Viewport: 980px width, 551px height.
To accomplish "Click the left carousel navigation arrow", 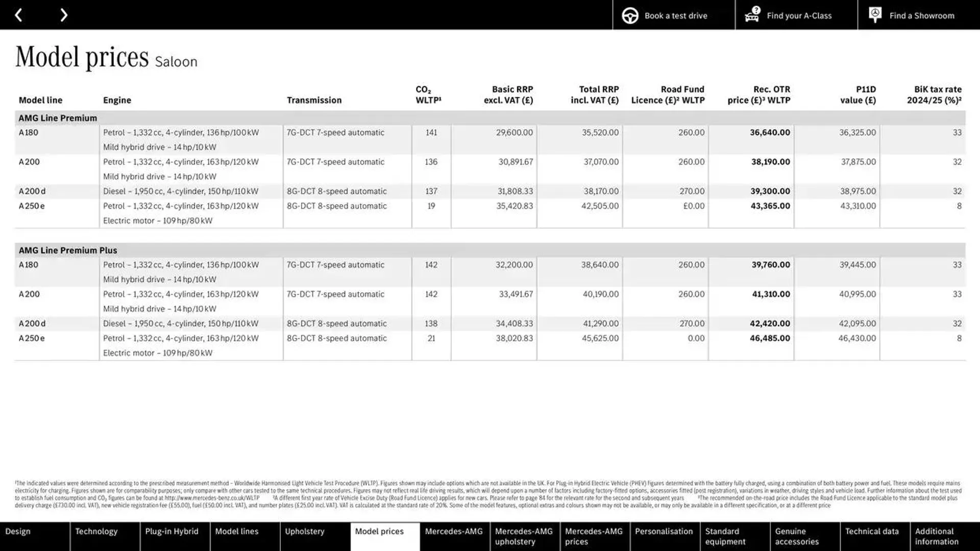I will 18,15.
